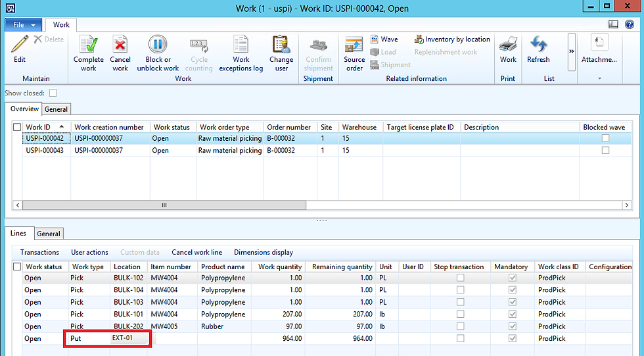The height and width of the screenshot is (356, 644).
Task: Select the USPI-000042 work ID cell
Action: (x=46, y=139)
